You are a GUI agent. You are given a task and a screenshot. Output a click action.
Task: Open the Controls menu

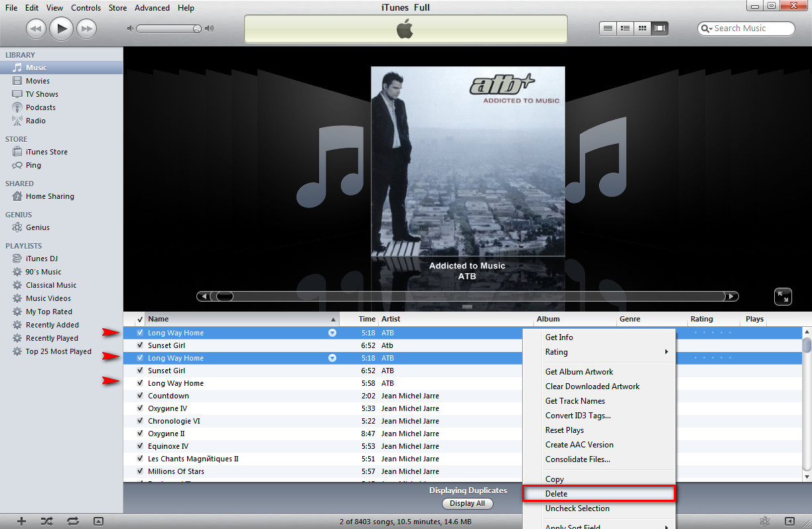pos(86,8)
